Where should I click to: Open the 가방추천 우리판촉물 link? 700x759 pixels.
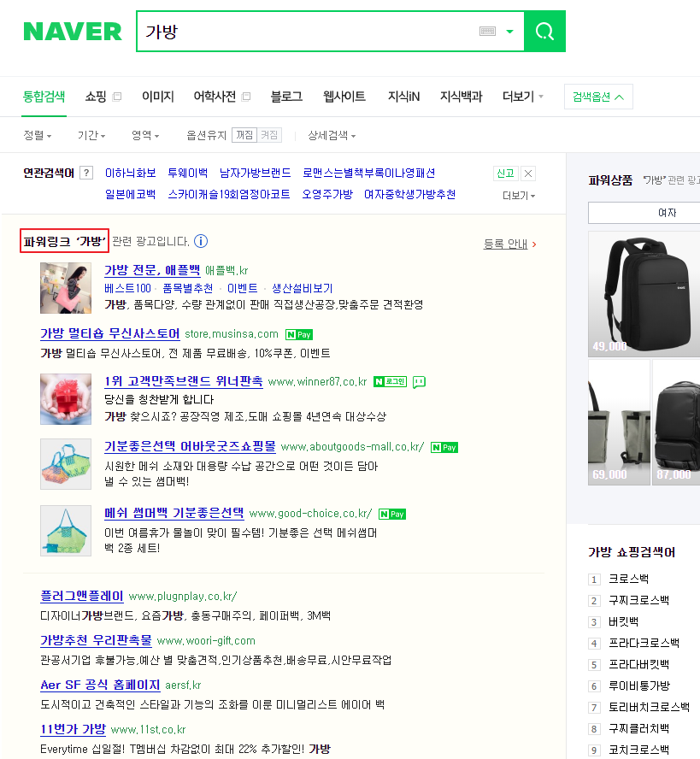(x=96, y=640)
